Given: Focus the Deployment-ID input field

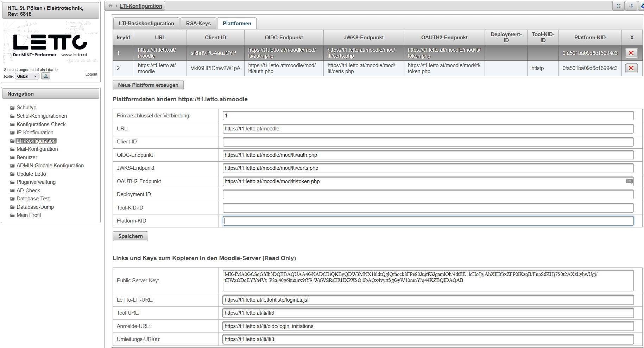Looking at the screenshot, I should coord(428,195).
